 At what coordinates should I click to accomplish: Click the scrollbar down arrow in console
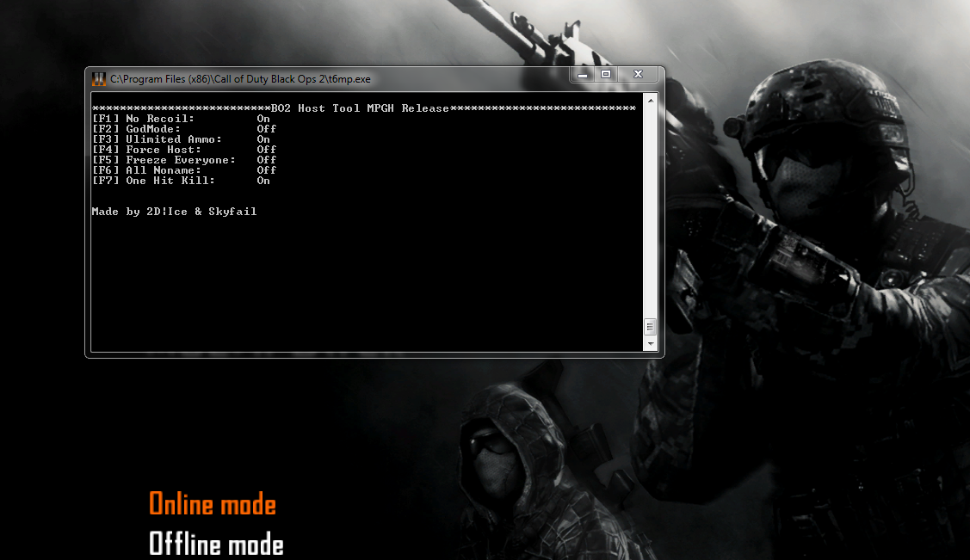[650, 344]
